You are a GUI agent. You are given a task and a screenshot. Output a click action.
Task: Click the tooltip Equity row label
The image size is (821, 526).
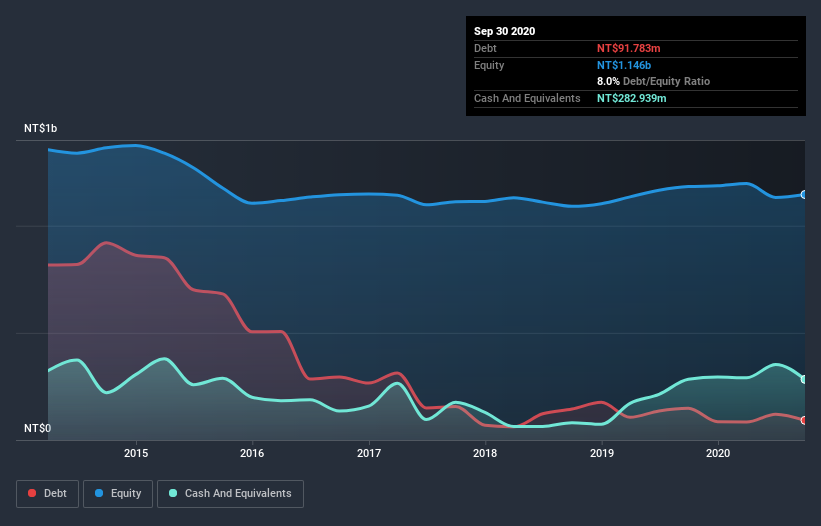click(489, 65)
